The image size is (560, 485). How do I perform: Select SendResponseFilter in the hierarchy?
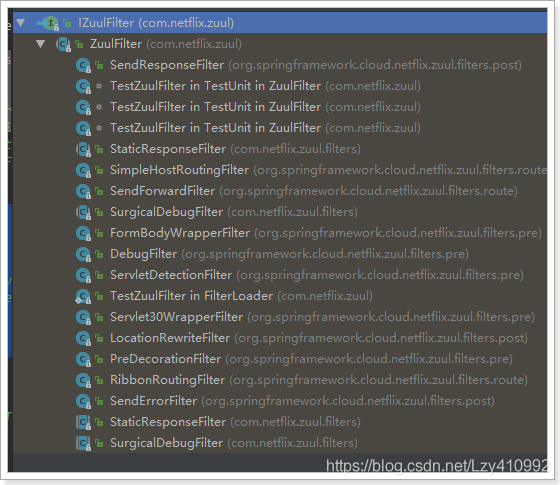(316, 65)
